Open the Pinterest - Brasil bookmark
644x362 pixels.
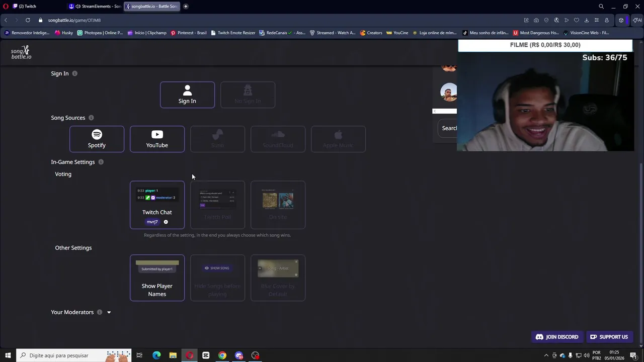(188, 33)
